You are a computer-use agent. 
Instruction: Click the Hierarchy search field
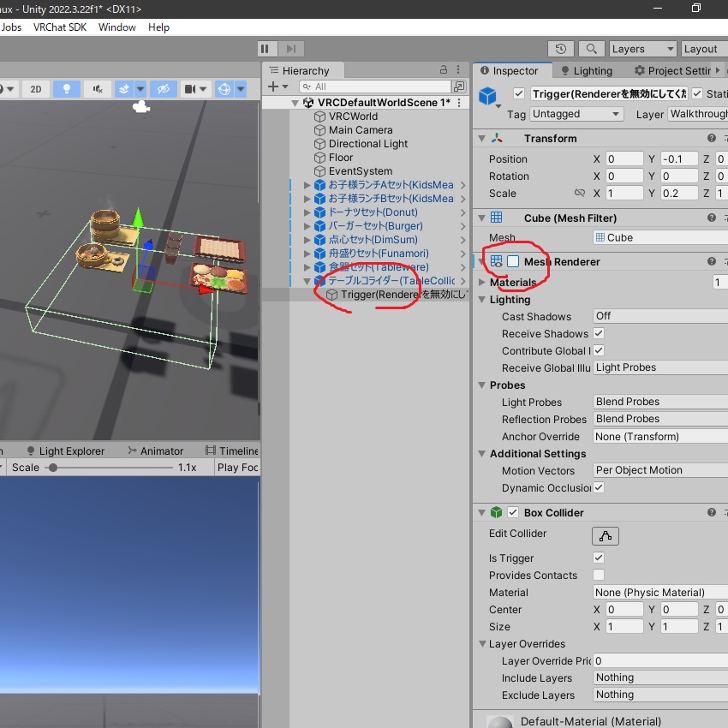click(375, 87)
